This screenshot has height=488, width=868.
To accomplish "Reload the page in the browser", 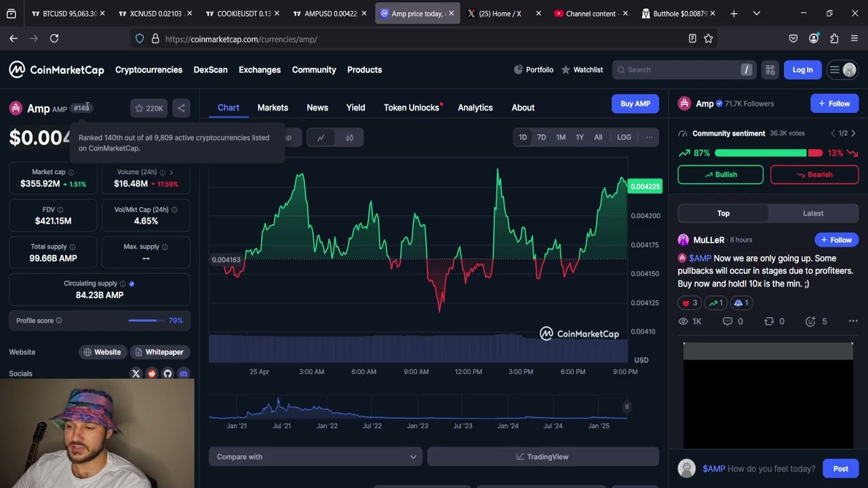I will click(54, 39).
